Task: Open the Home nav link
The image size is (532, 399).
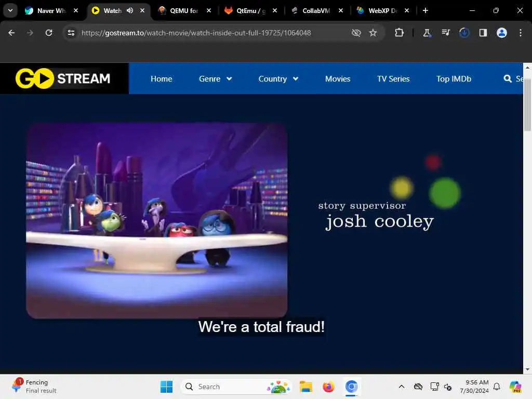Action: pyautogui.click(x=162, y=79)
